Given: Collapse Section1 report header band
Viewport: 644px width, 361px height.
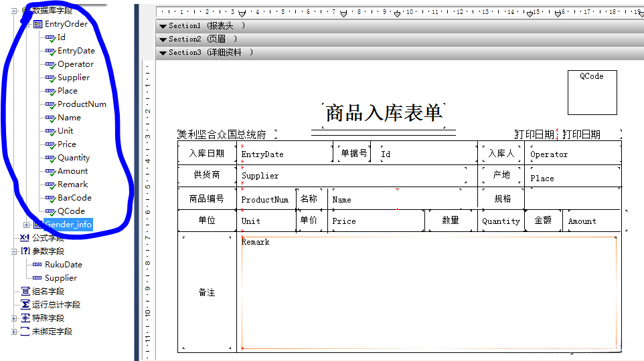Looking at the screenshot, I should click(x=163, y=25).
